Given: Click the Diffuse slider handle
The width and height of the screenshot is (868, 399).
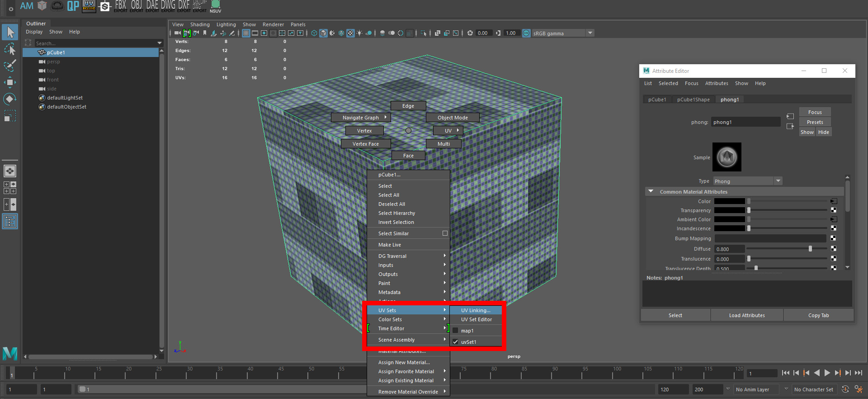Looking at the screenshot, I should coord(810,249).
